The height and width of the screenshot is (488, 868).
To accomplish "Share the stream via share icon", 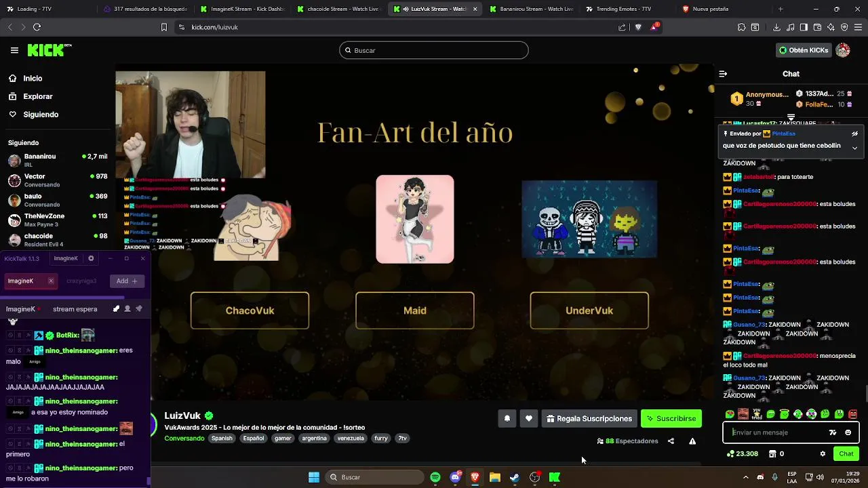I will pos(671,441).
